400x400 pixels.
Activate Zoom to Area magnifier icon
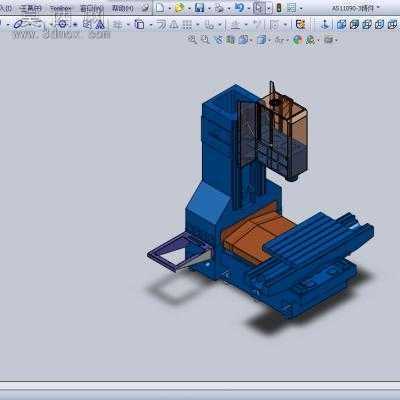coord(205,40)
